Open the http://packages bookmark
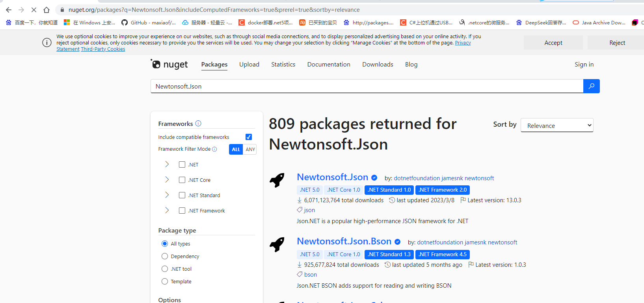This screenshot has width=644, height=303. click(369, 22)
